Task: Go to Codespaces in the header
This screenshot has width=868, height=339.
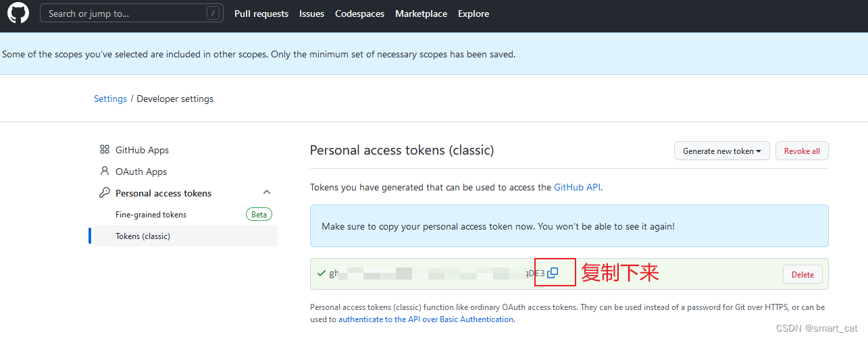Action: [359, 14]
